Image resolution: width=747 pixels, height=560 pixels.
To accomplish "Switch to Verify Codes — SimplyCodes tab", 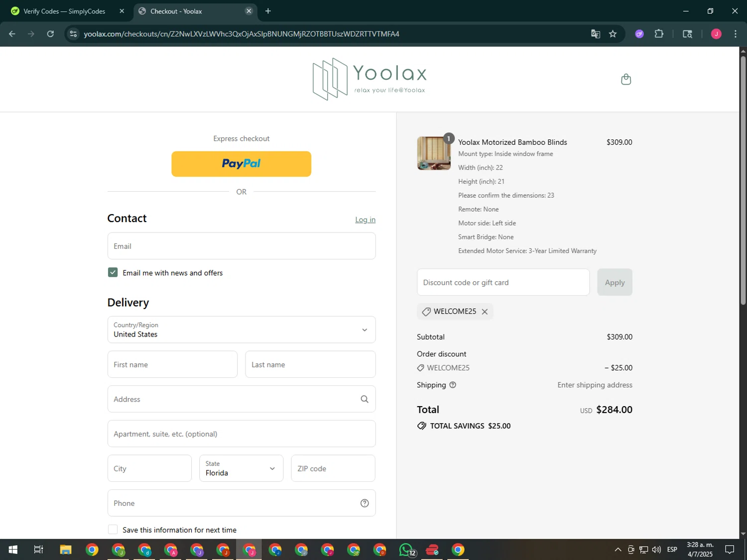I will click(x=64, y=11).
